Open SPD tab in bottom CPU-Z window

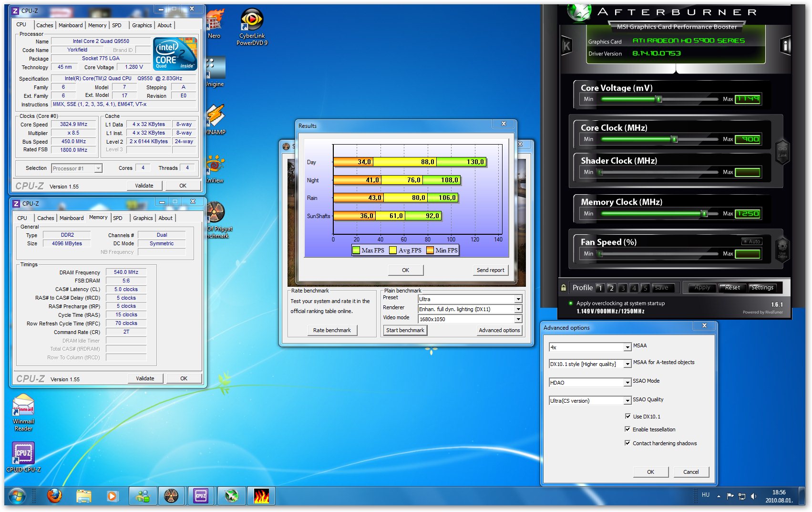coord(118,218)
